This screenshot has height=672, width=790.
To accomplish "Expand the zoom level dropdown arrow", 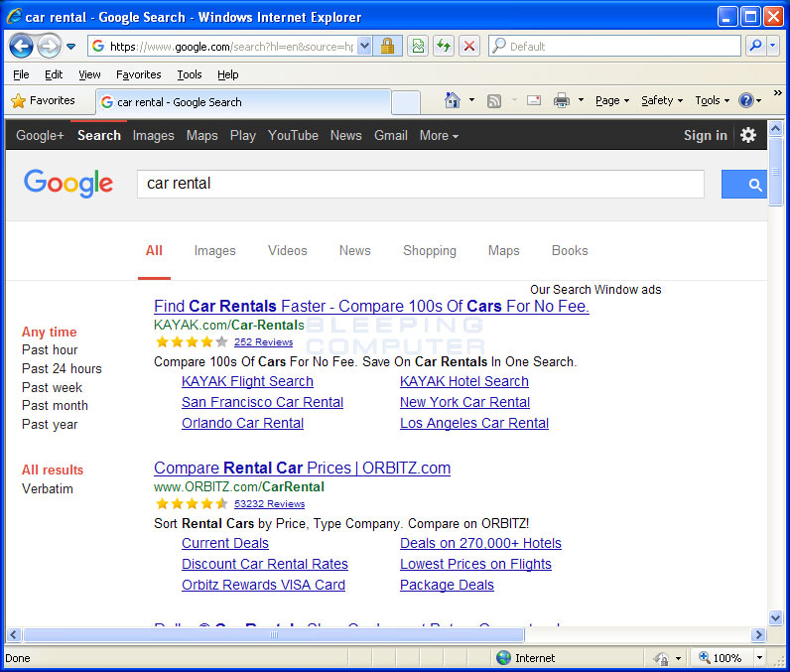I will [x=759, y=658].
